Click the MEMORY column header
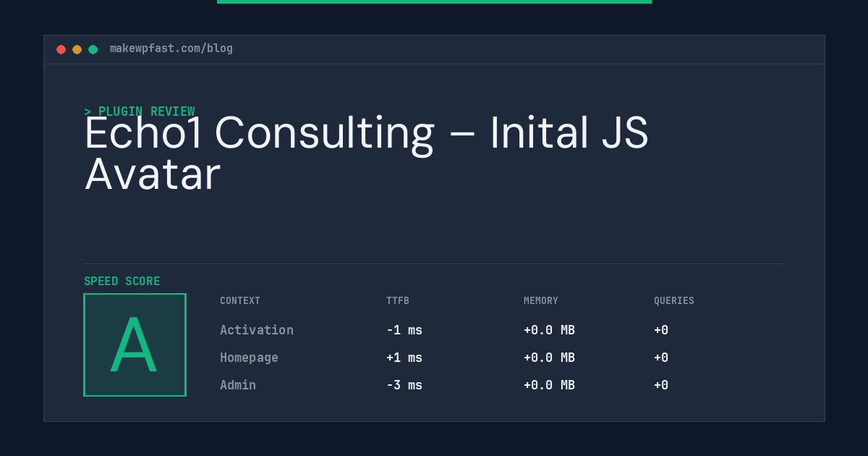868x456 pixels. (x=541, y=301)
